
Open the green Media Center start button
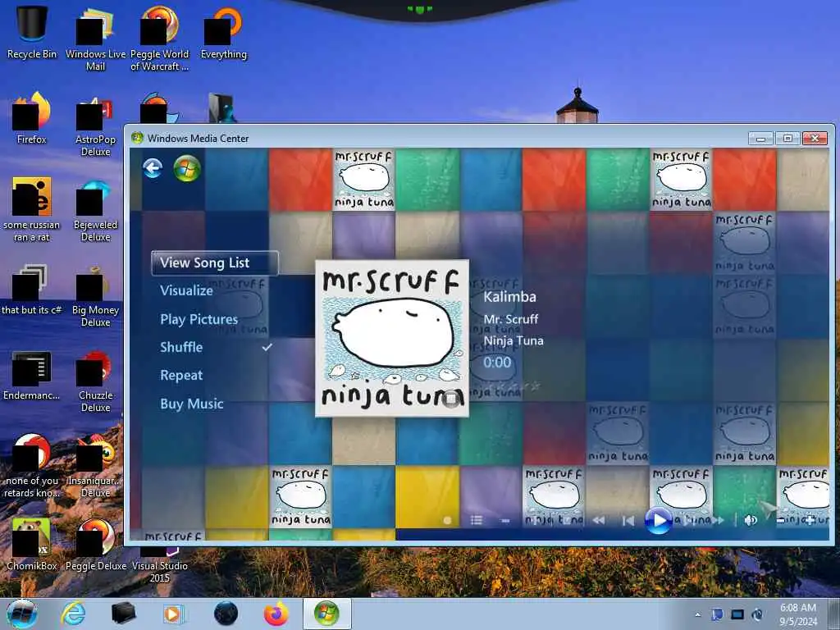point(187,168)
